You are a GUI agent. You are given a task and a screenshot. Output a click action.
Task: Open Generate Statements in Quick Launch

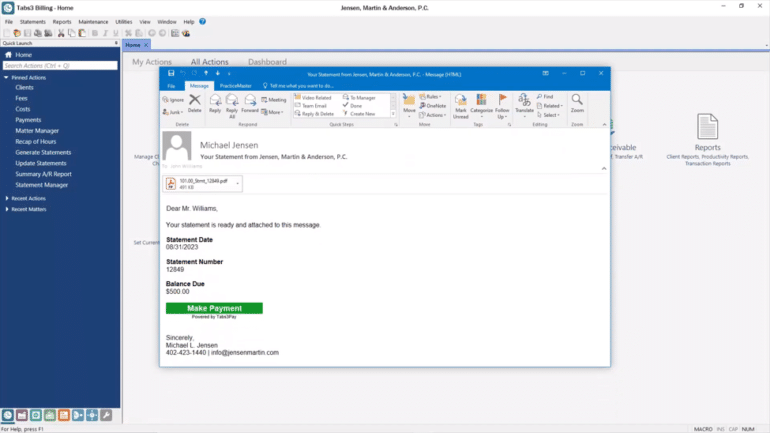click(43, 152)
